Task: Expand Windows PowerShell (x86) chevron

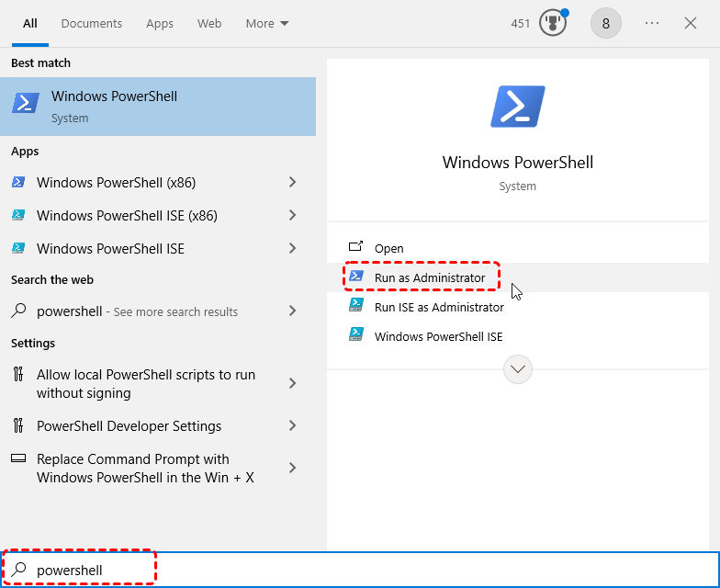Action: [x=293, y=182]
